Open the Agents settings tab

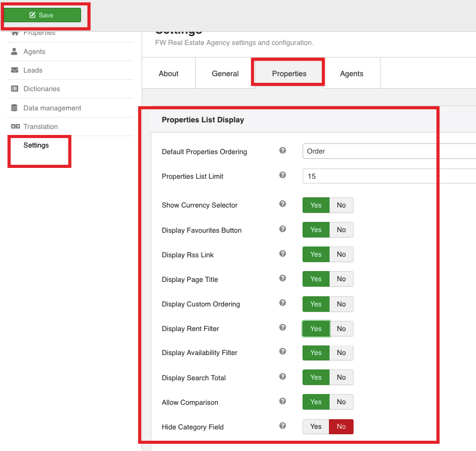[351, 74]
